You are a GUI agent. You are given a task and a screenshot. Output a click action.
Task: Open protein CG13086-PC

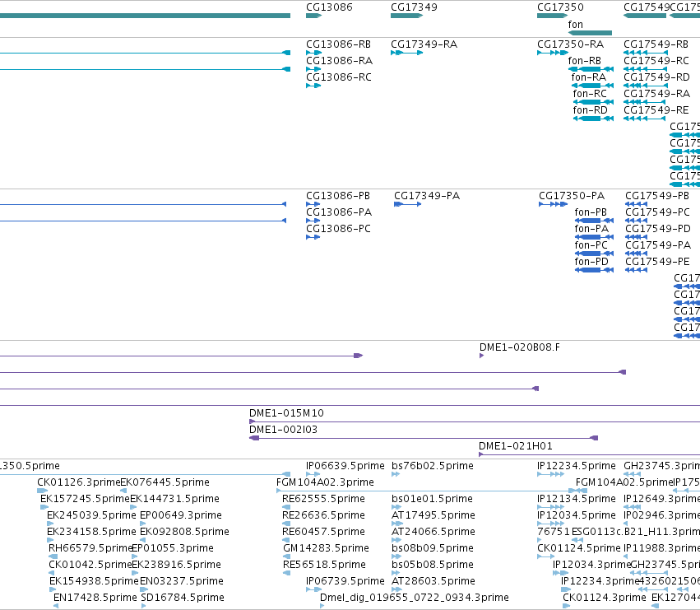coord(338,229)
